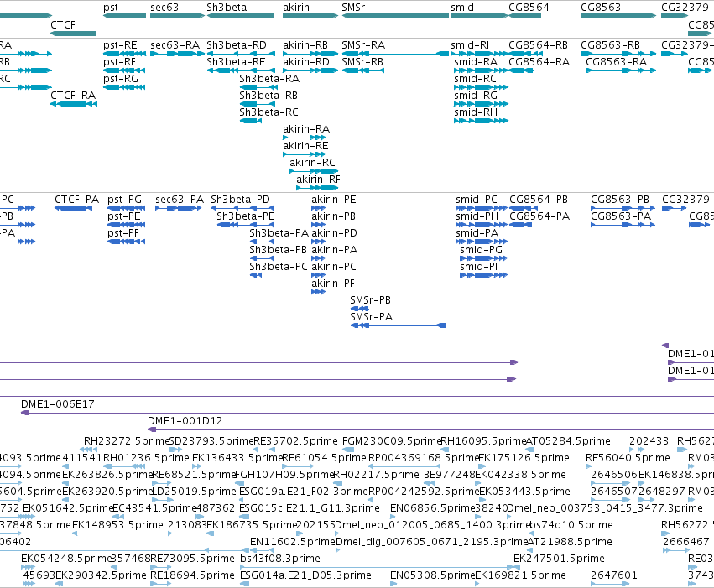Viewport: 714px width, 588px height.
Task: Select protein pst-PE
Action: (123, 216)
